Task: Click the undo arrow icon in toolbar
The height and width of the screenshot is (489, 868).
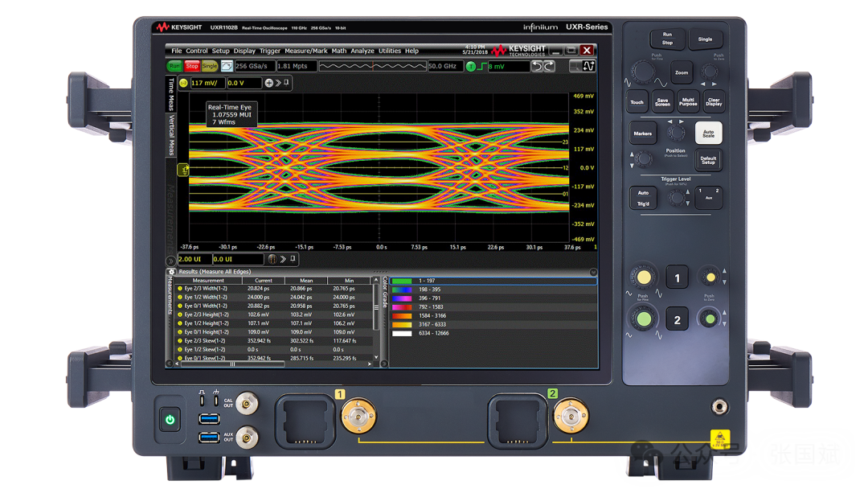Action: [x=538, y=66]
